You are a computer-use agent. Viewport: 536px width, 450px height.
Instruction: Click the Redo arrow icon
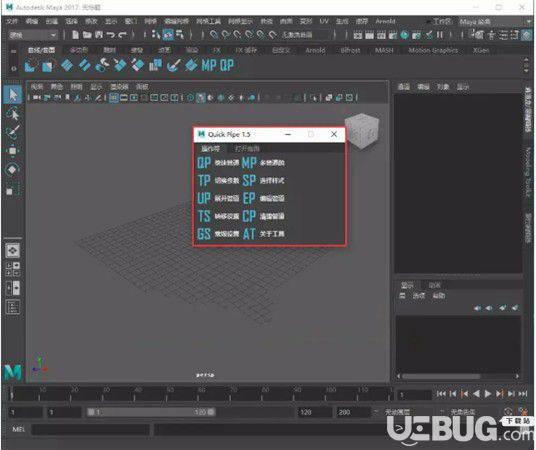(122, 35)
